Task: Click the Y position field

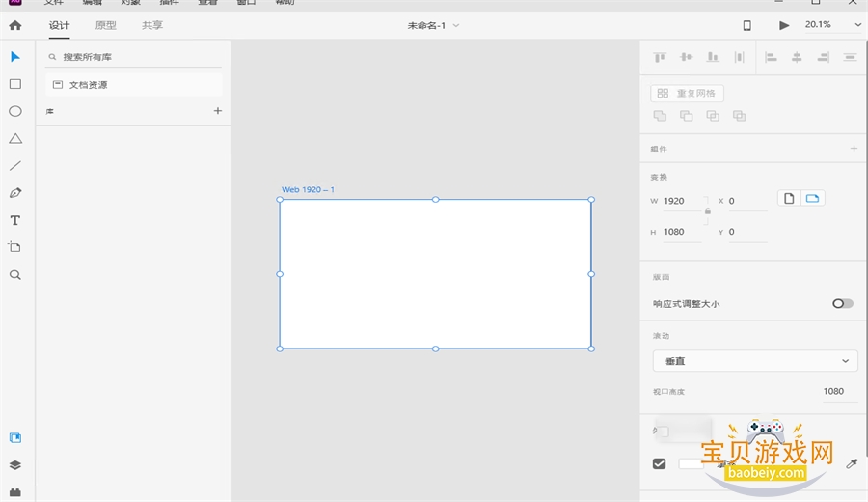Action: (746, 232)
